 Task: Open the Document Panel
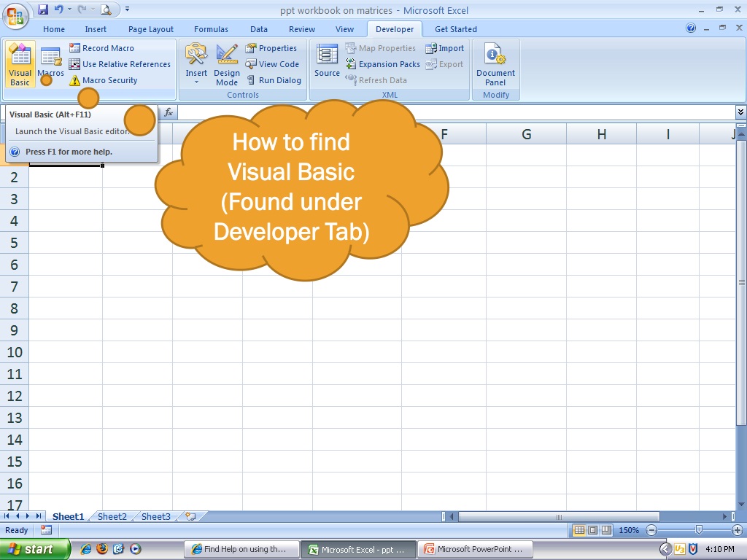click(x=495, y=64)
